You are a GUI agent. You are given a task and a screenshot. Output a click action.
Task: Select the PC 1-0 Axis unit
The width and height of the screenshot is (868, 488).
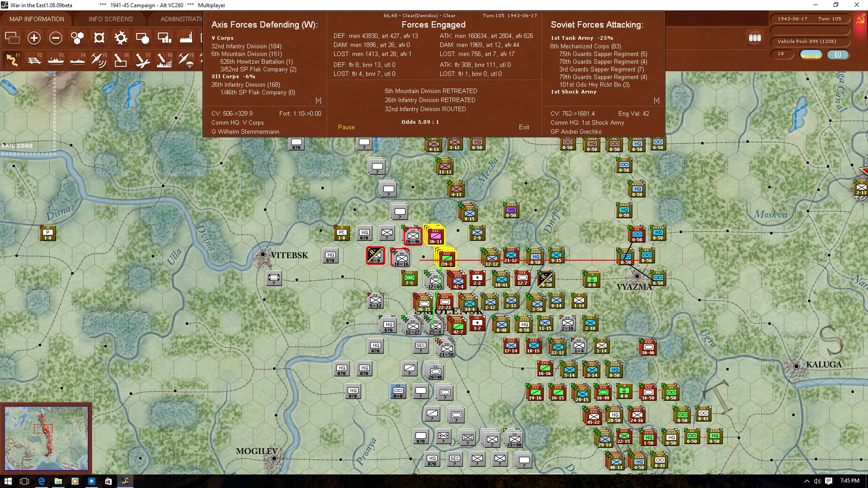(x=341, y=233)
